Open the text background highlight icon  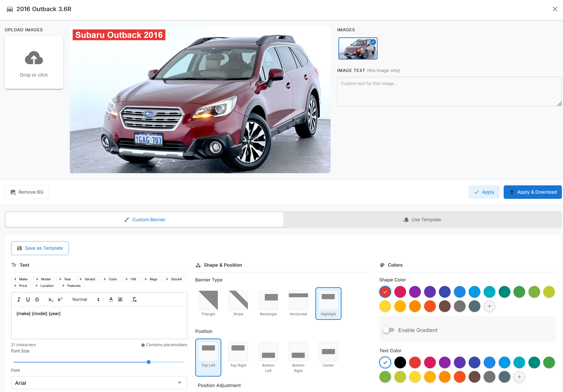[120, 299]
